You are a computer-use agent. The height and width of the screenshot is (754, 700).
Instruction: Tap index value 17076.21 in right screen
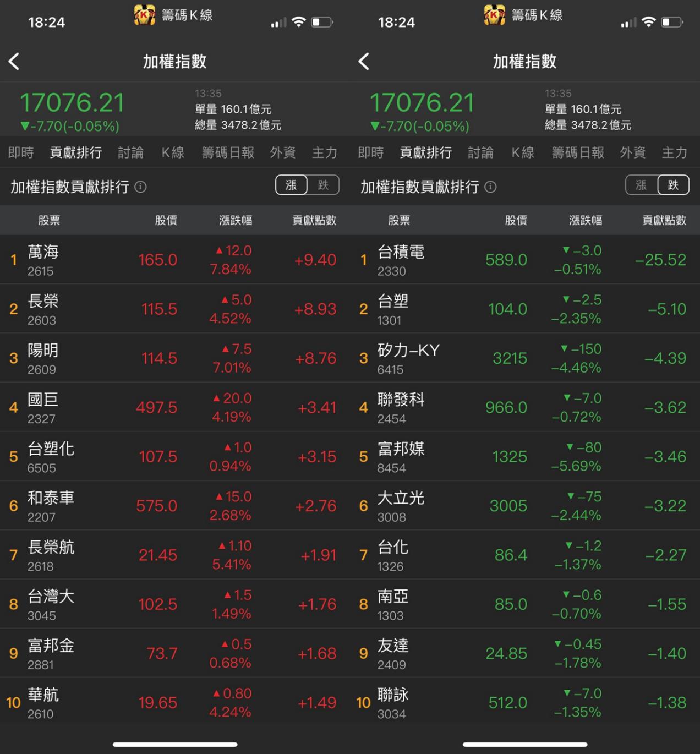point(422,103)
